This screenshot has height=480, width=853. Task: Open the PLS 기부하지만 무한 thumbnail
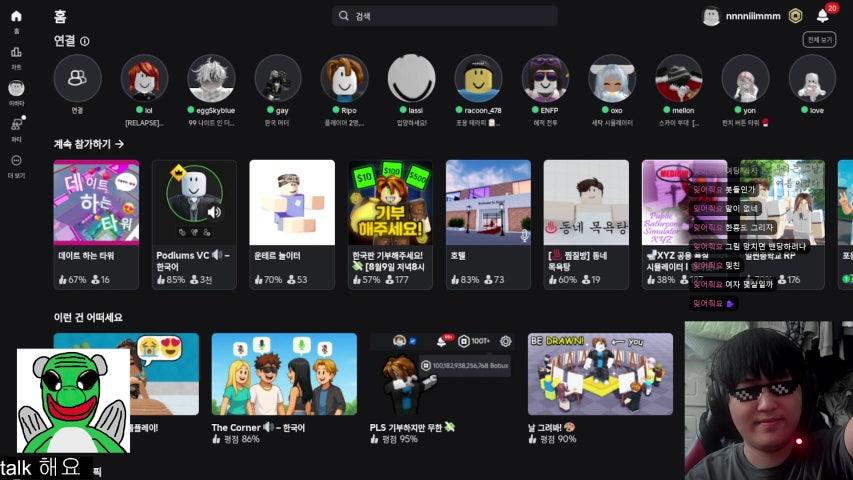pyautogui.click(x=442, y=374)
